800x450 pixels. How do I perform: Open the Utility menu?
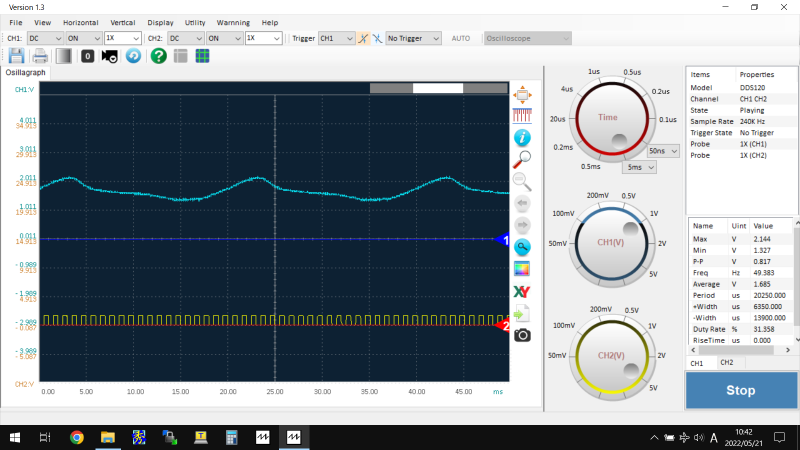195,21
